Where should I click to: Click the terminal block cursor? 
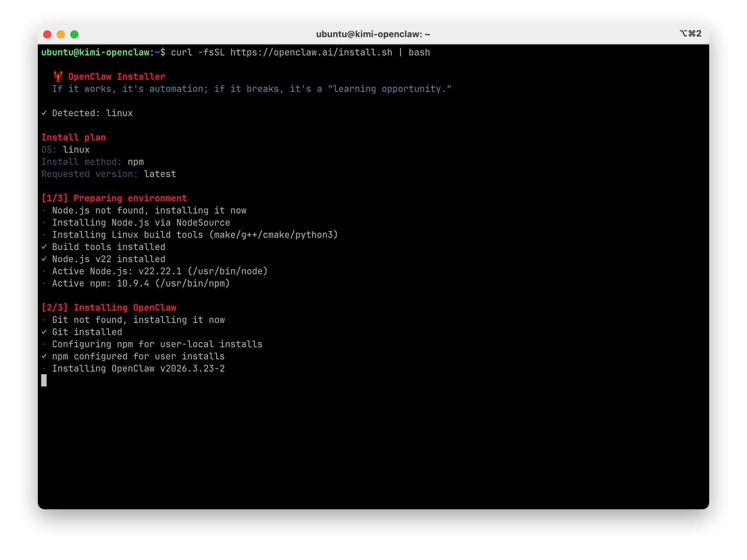(44, 380)
